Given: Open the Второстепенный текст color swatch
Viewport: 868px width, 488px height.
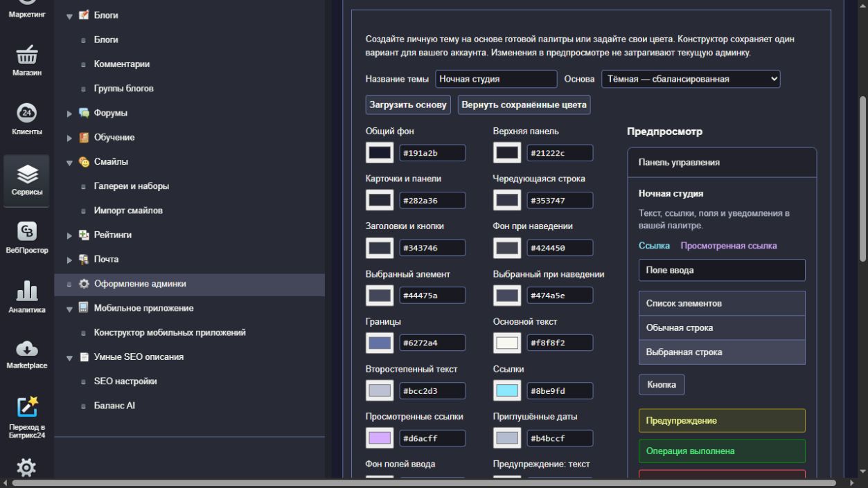Looking at the screenshot, I should [380, 390].
